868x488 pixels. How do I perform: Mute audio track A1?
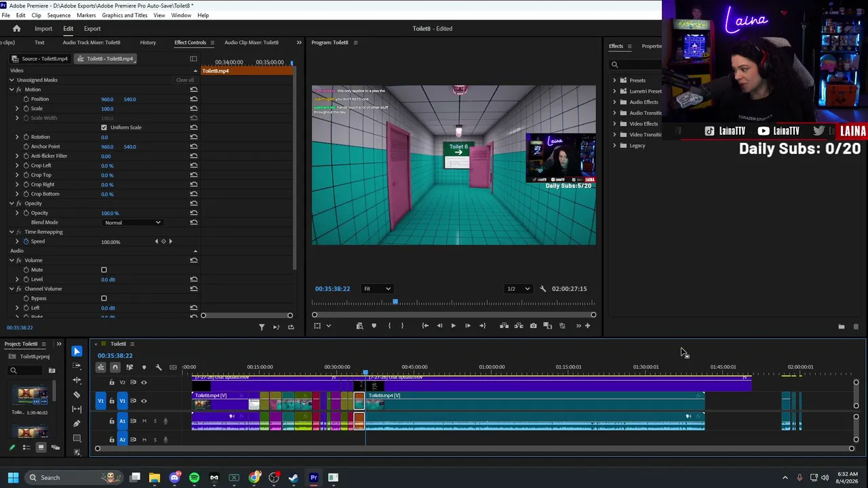[144, 421]
